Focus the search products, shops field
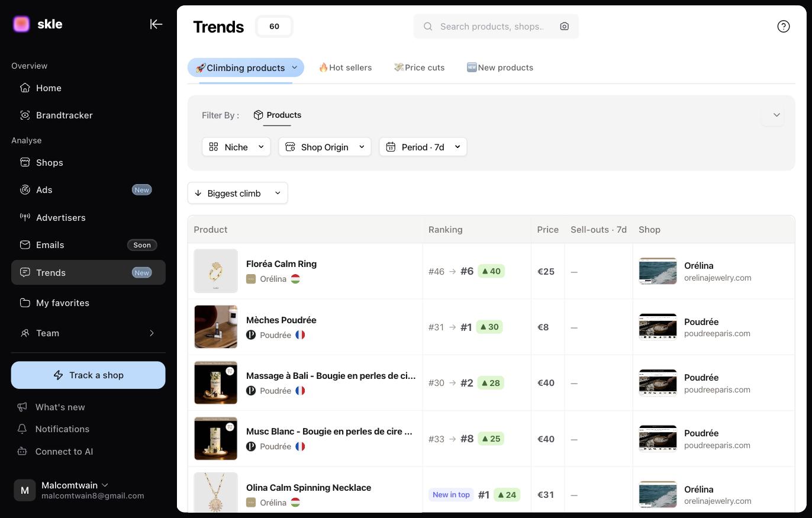 pos(496,27)
